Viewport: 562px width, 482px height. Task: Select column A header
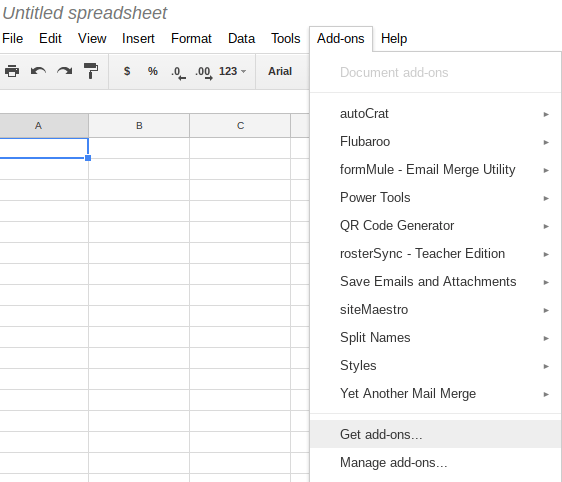pyautogui.click(x=44, y=125)
